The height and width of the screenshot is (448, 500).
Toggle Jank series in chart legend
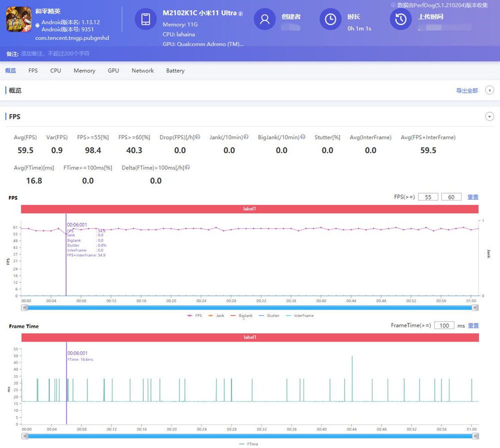tap(216, 315)
